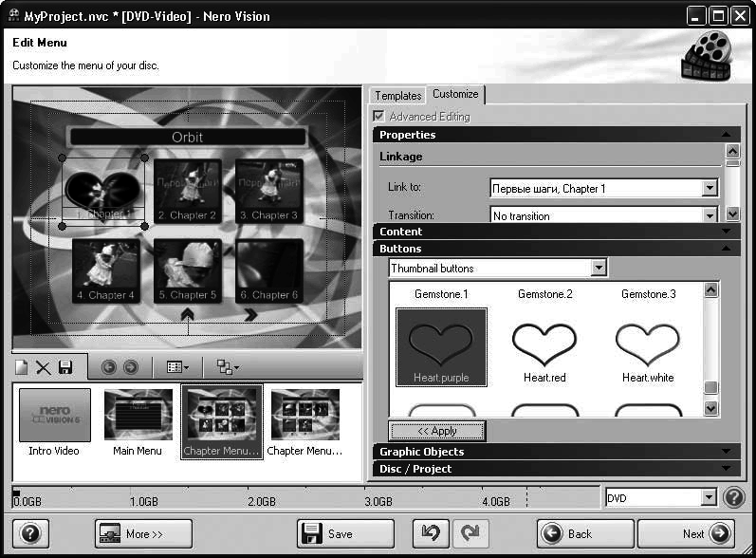This screenshot has width=756, height=558.
Task: Open the Link to dropdown
Action: pyautogui.click(x=710, y=189)
